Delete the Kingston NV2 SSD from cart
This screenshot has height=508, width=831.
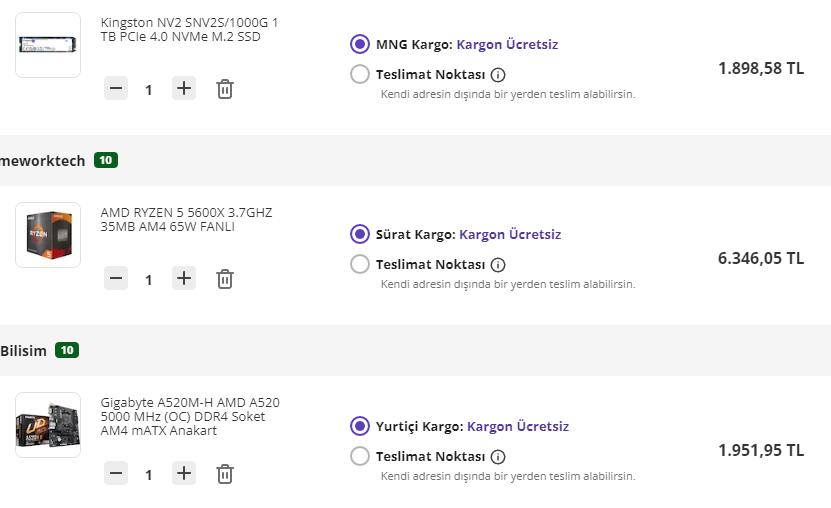point(225,89)
